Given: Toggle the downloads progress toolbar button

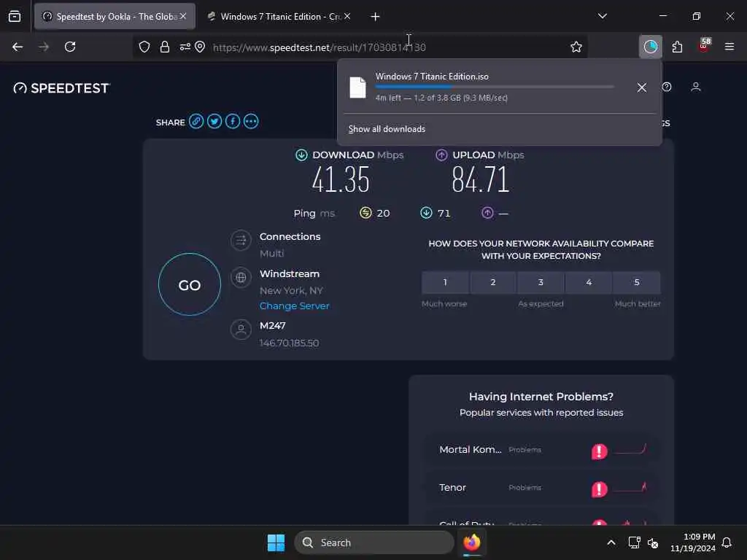Looking at the screenshot, I should point(650,47).
